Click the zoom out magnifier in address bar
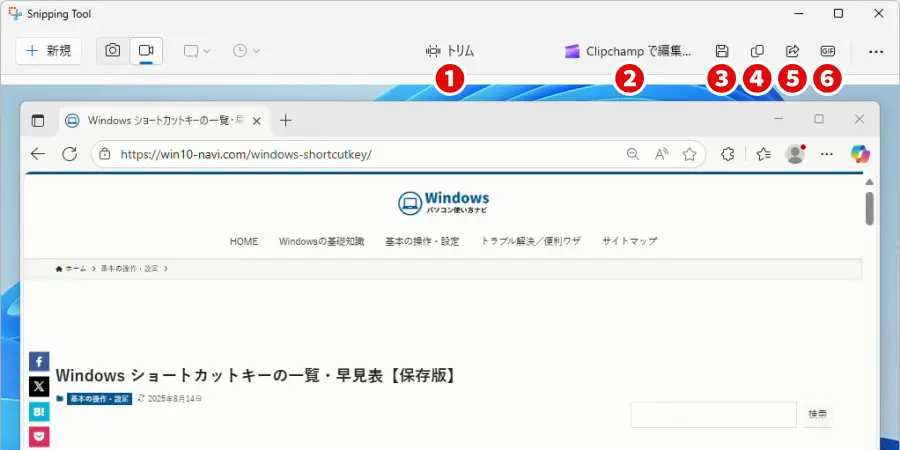Image resolution: width=900 pixels, height=450 pixels. (x=633, y=154)
